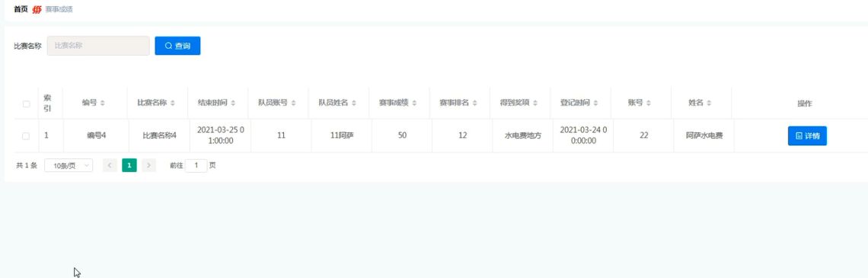Check the checkbox for row 1
This screenshot has height=278, width=868.
(x=26, y=136)
